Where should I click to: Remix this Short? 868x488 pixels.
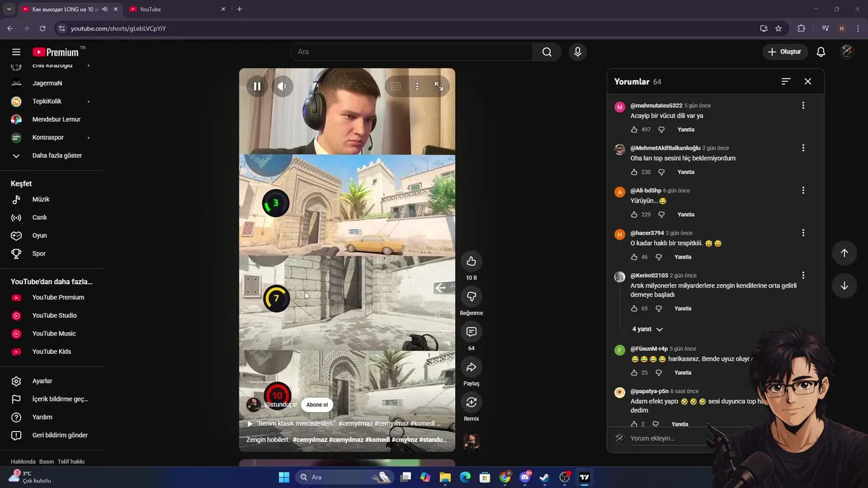(x=471, y=402)
